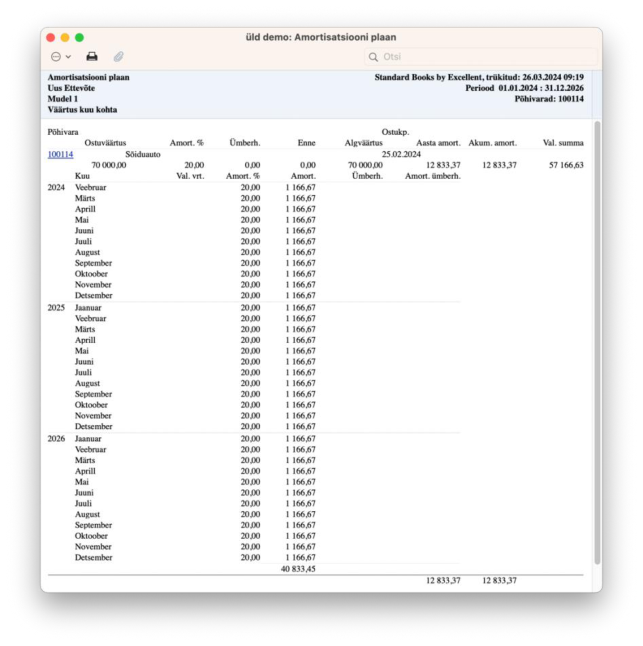Click the 'Amort. %' column header in the asset header row
This screenshot has width=643, height=646.
pos(187,143)
